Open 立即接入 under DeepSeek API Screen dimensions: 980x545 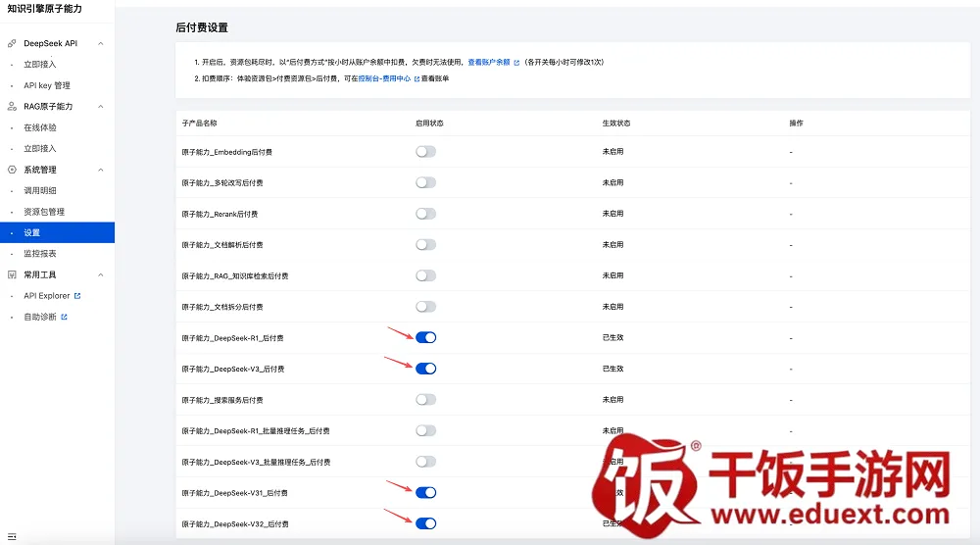(40, 65)
